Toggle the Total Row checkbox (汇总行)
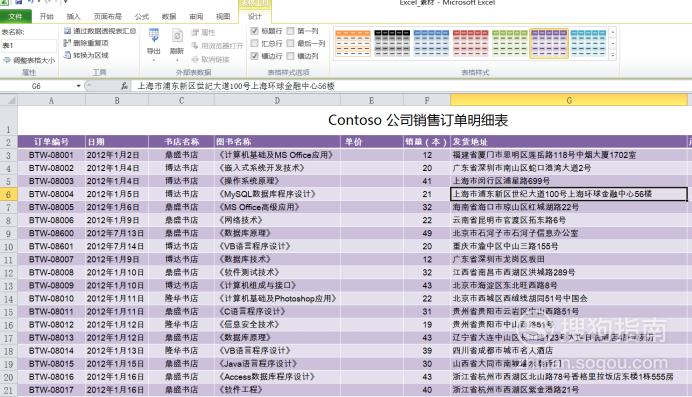This screenshot has width=692, height=397. 254,43
